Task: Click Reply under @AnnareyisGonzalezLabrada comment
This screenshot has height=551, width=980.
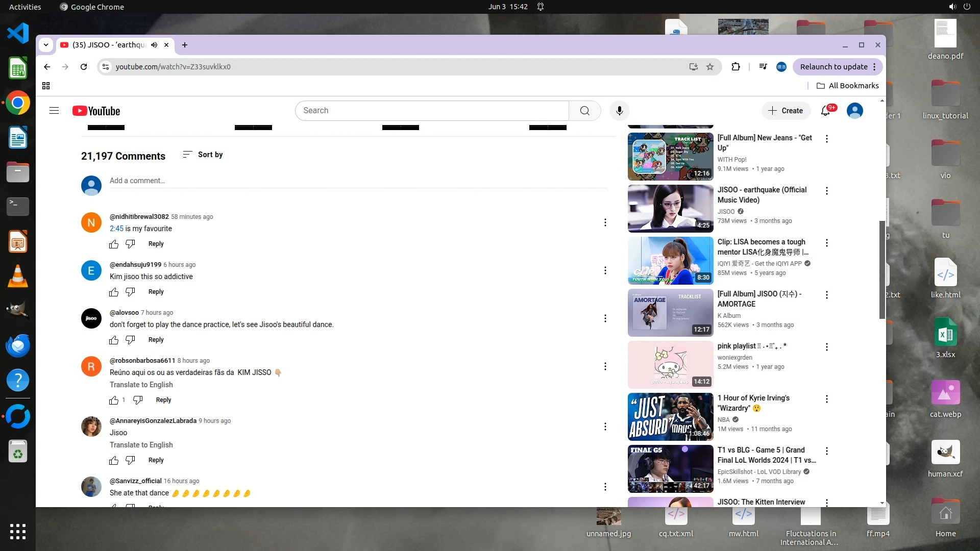Action: click(x=156, y=460)
